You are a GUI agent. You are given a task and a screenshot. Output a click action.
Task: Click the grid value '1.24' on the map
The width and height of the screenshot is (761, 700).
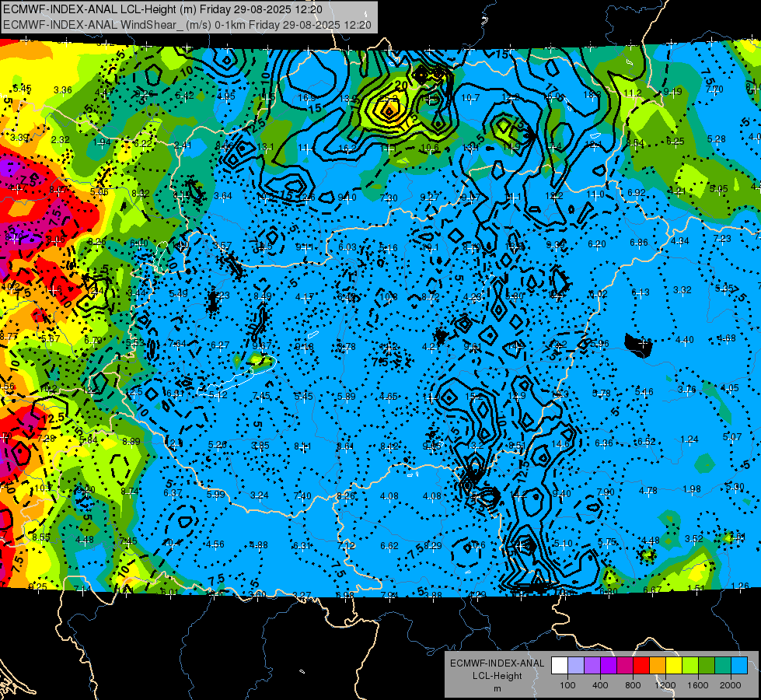(689, 439)
